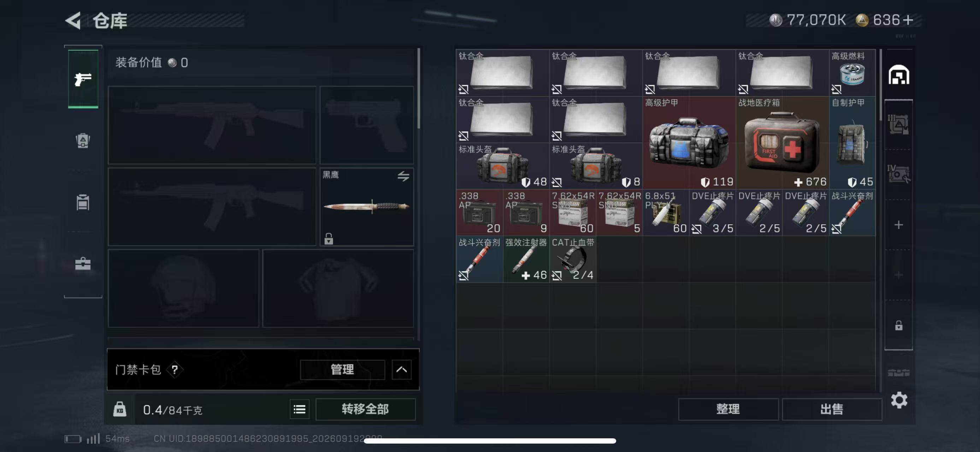Click the equipment panel vertical scrollbar
980x452 pixels.
point(419,88)
